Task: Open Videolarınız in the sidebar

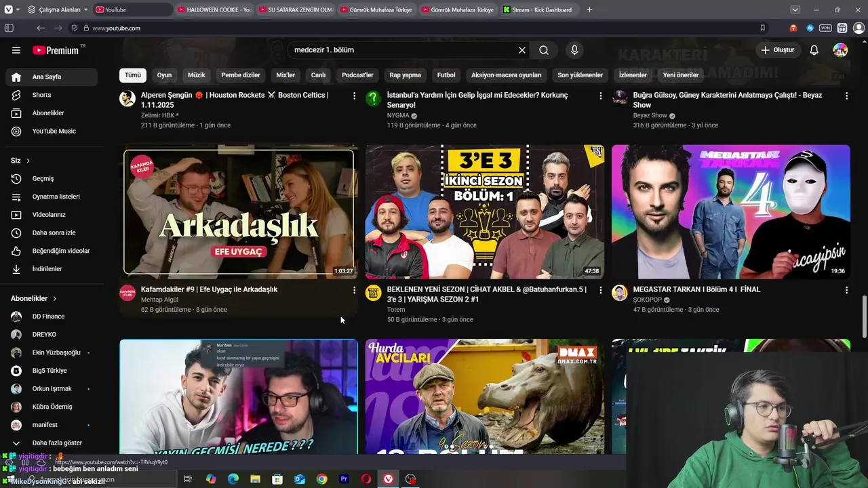Action: (x=52, y=215)
